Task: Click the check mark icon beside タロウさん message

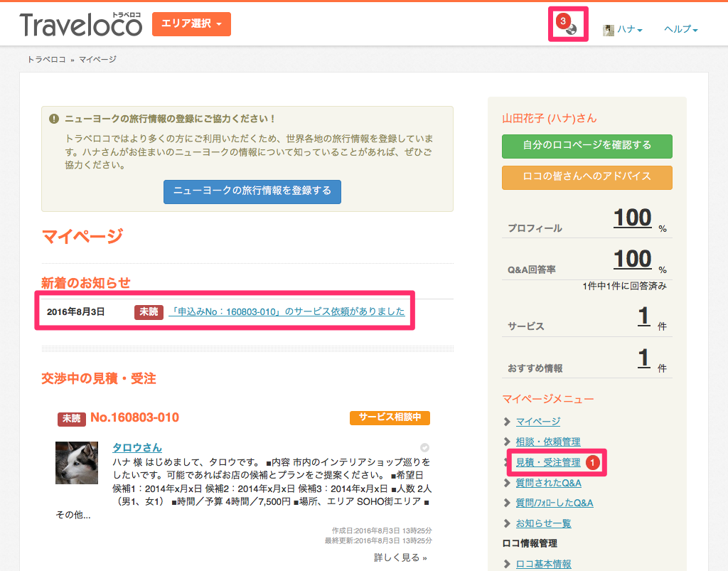Action: tap(424, 447)
